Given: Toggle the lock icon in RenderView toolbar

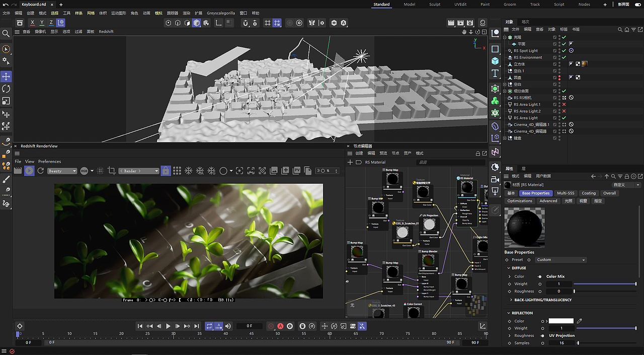Looking at the screenshot, I should pos(165,171).
